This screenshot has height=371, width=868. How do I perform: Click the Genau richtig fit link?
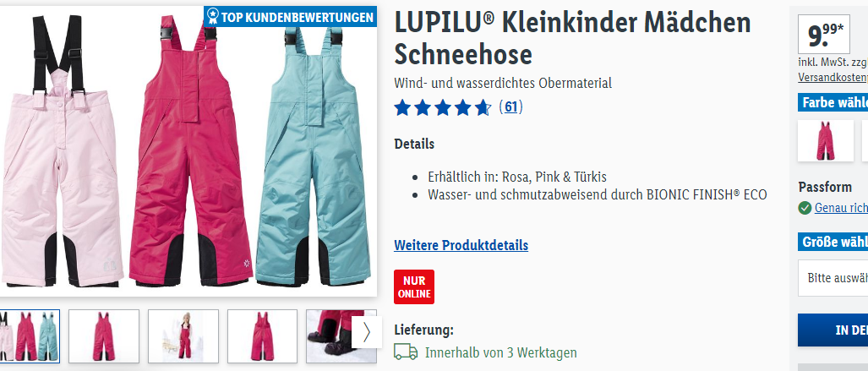(841, 208)
